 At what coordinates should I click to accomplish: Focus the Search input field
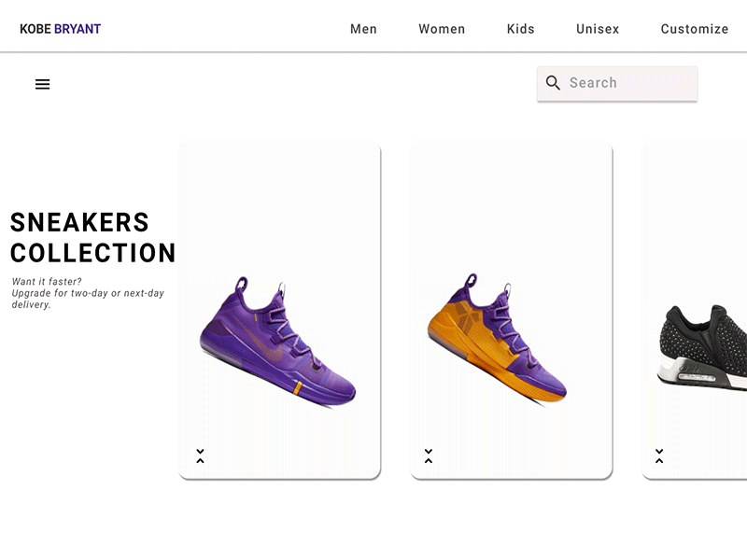point(626,83)
